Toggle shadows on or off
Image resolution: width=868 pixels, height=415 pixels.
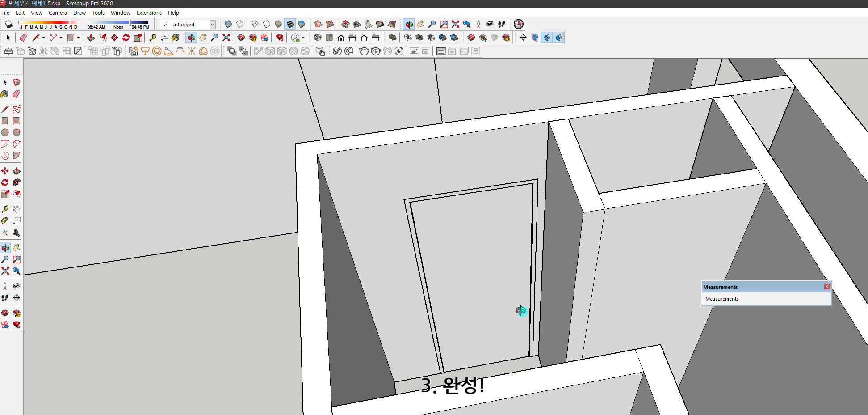click(8, 24)
